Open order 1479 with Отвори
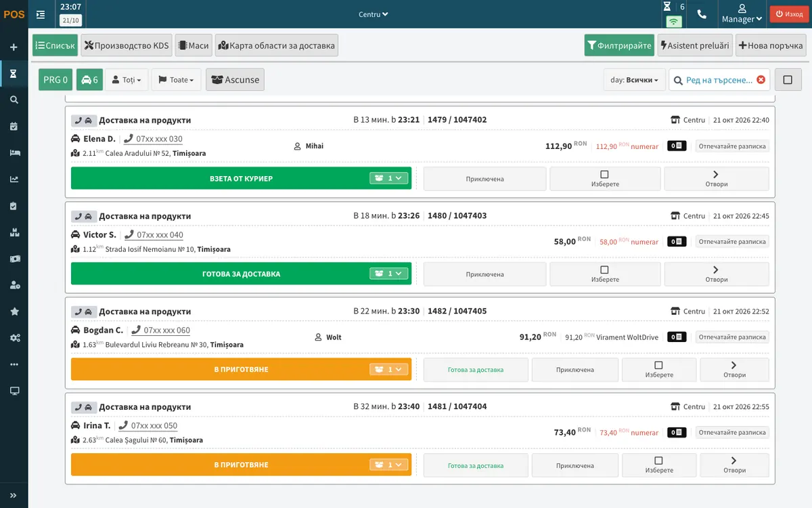The width and height of the screenshot is (812, 508). [x=717, y=179]
